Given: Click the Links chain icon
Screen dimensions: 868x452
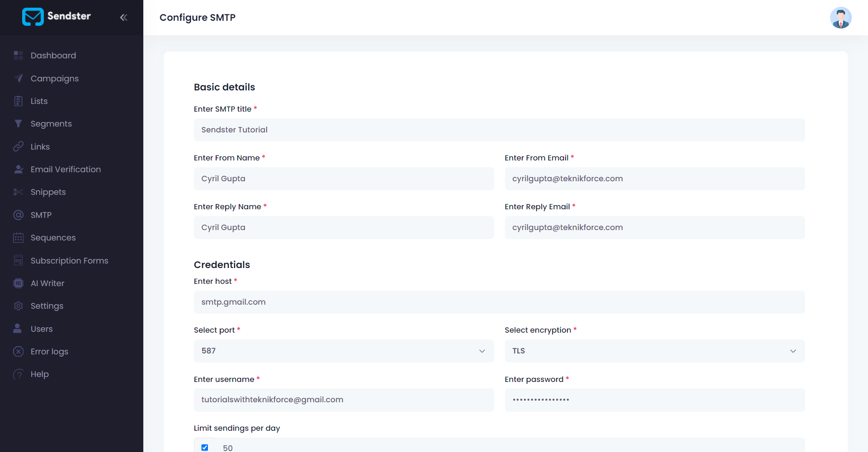Looking at the screenshot, I should coord(18,146).
